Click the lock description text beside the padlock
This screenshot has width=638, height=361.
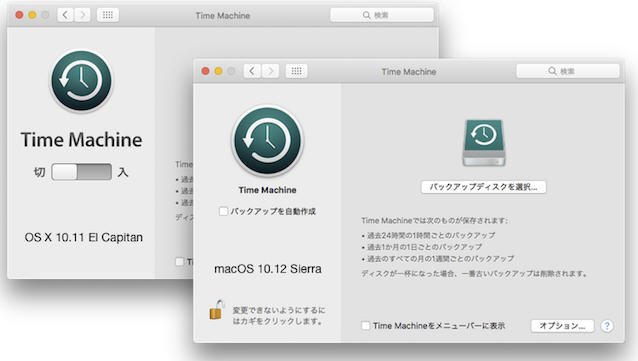pyautogui.click(x=279, y=316)
